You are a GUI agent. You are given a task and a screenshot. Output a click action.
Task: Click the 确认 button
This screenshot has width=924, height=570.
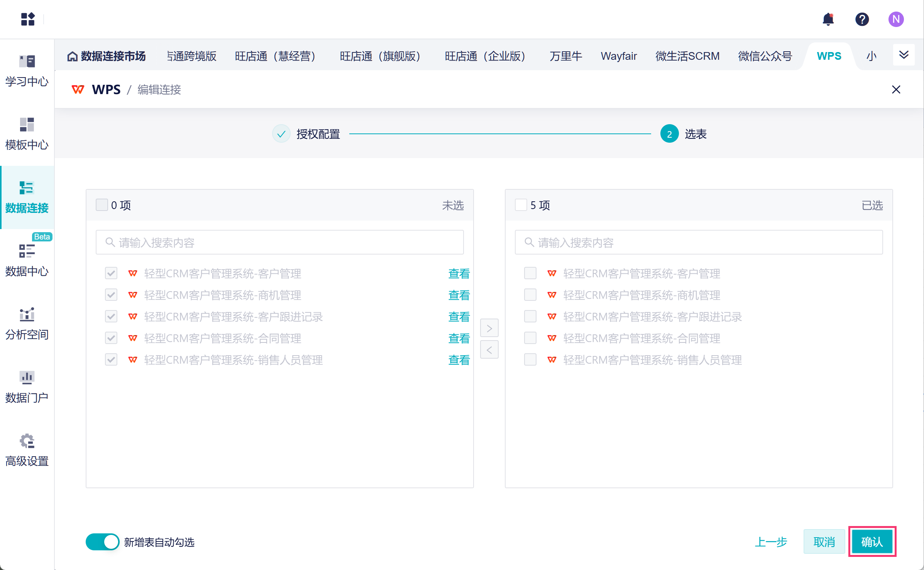coord(872,542)
